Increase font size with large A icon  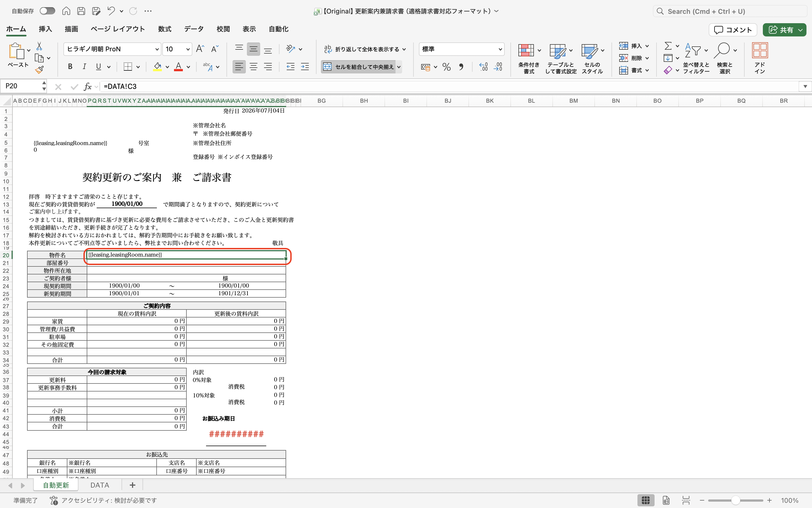coord(200,49)
